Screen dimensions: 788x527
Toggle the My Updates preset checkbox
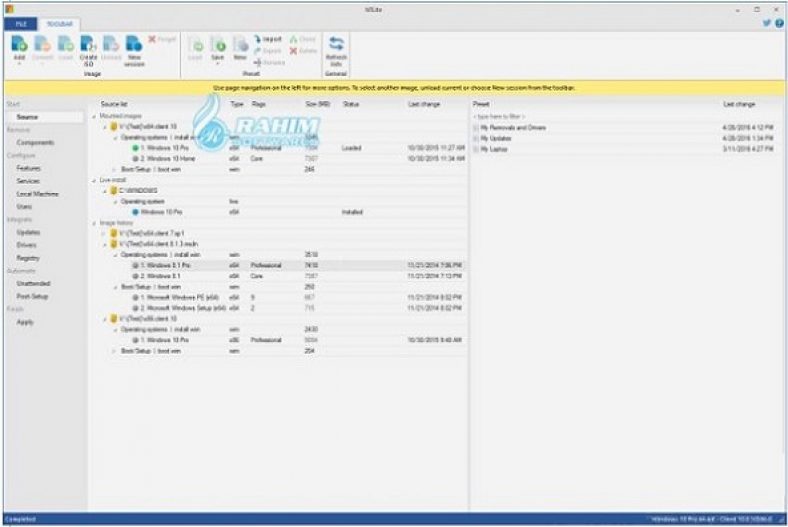pyautogui.click(x=476, y=139)
